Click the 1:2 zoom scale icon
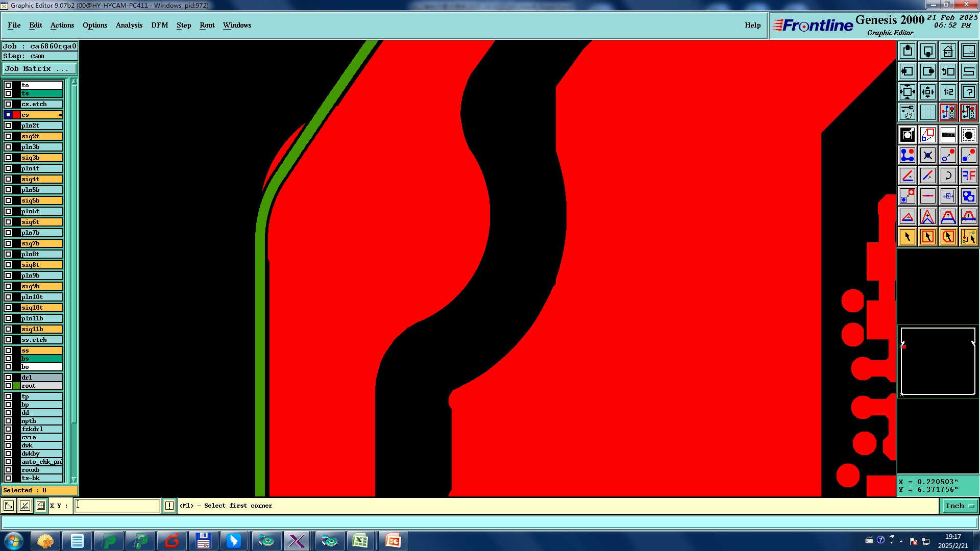980x551 pixels. point(948,92)
